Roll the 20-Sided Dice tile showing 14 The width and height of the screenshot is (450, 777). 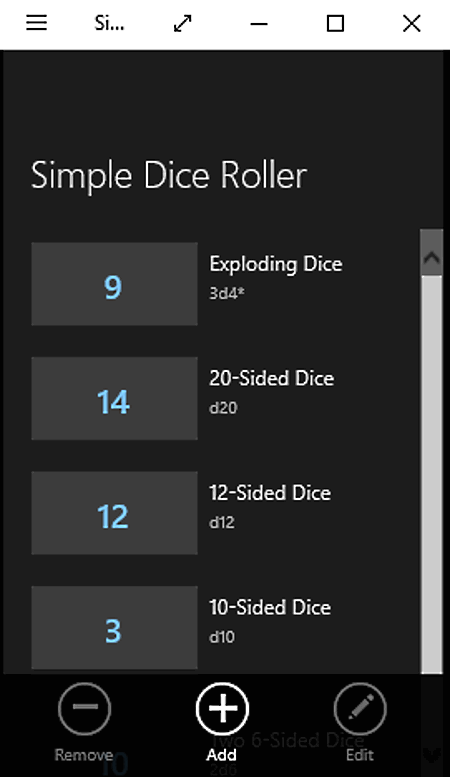click(114, 398)
